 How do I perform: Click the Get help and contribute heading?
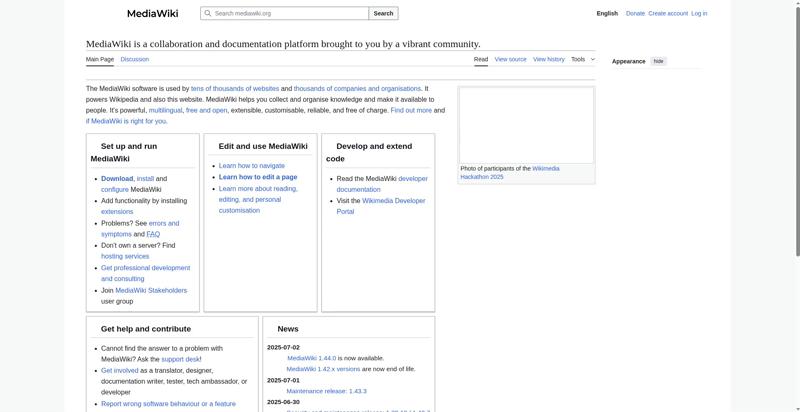click(x=146, y=329)
